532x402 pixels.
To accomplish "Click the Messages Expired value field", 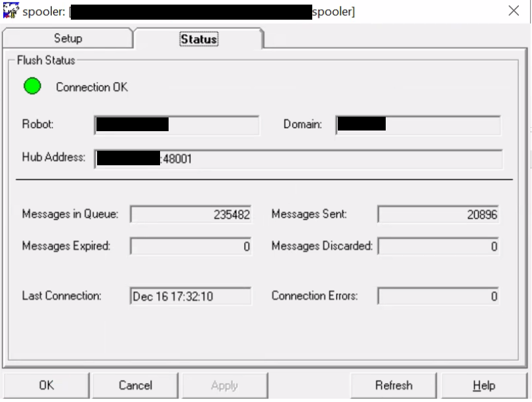I will coord(191,247).
